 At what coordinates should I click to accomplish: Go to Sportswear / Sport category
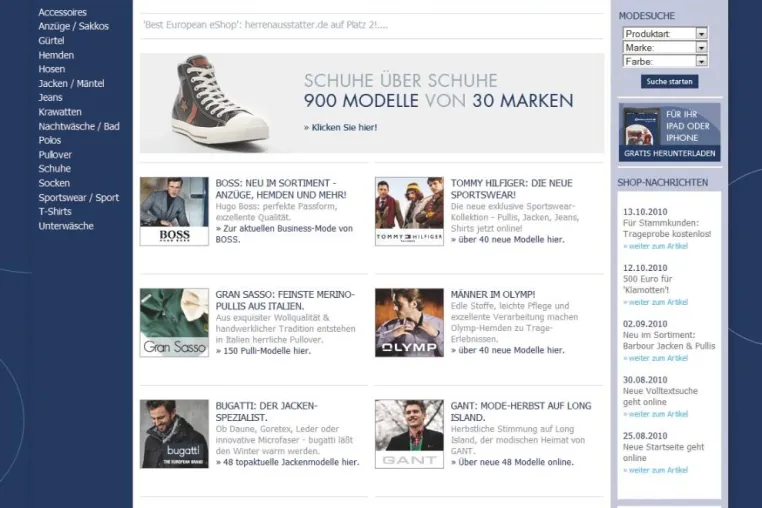[78, 197]
